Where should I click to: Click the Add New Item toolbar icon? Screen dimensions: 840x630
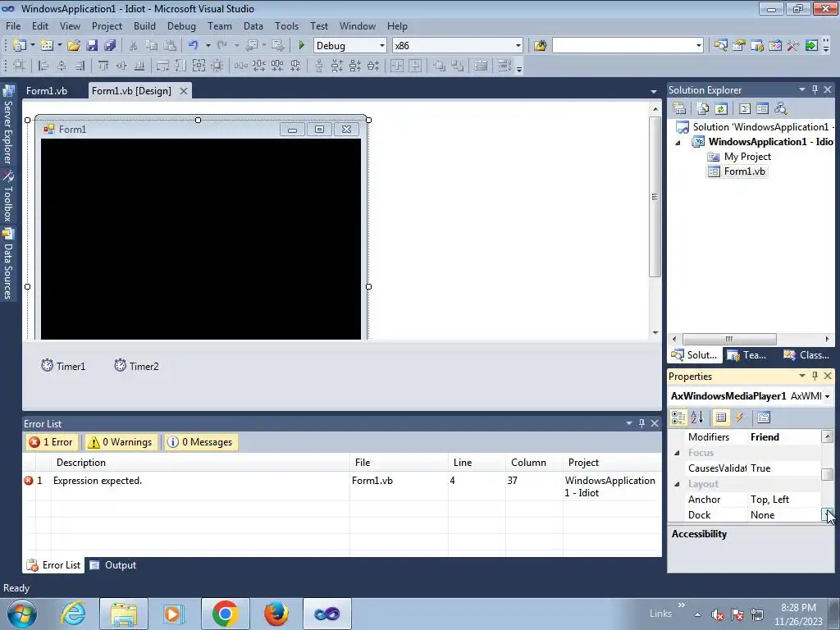point(47,46)
